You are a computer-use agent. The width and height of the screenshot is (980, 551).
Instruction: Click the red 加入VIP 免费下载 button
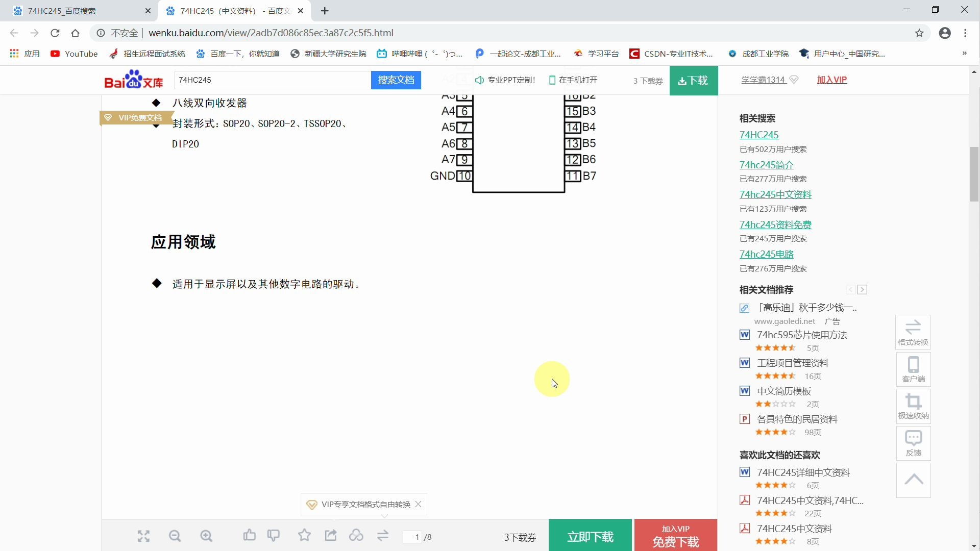(676, 536)
